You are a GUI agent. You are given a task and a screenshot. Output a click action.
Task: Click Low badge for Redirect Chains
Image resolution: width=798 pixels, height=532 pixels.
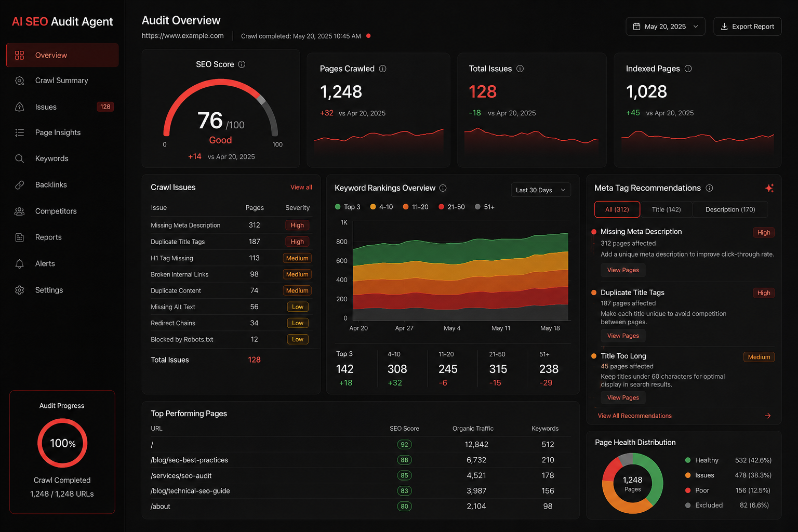(x=298, y=323)
